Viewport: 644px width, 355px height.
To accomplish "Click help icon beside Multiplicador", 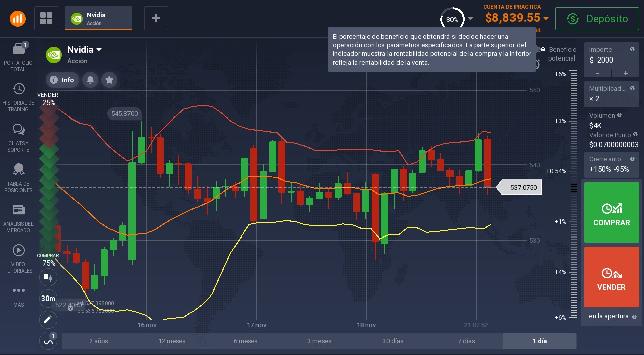I will pyautogui.click(x=632, y=88).
